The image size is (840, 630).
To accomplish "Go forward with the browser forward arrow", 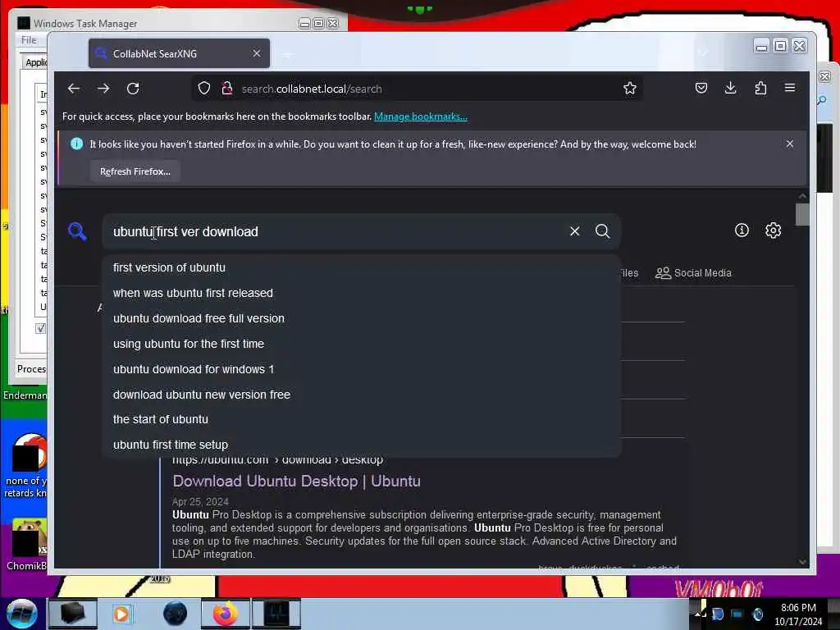I will pyautogui.click(x=103, y=89).
